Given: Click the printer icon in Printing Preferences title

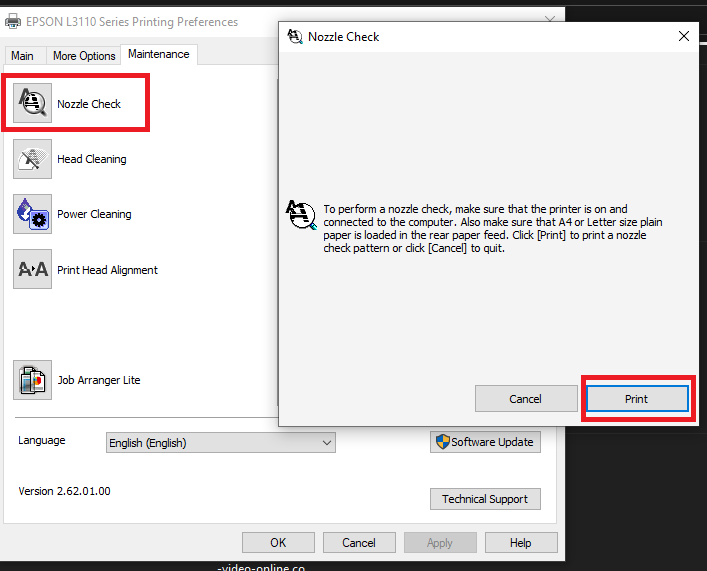Looking at the screenshot, I should tap(13, 21).
